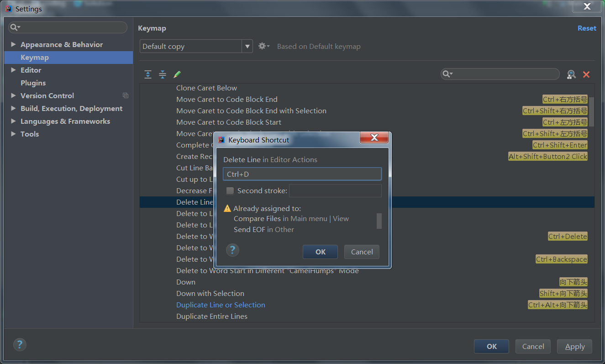Screen dimensions: 605x364
Task: Click the Shift+向下箭头 shortcut label
Action: 563,293
